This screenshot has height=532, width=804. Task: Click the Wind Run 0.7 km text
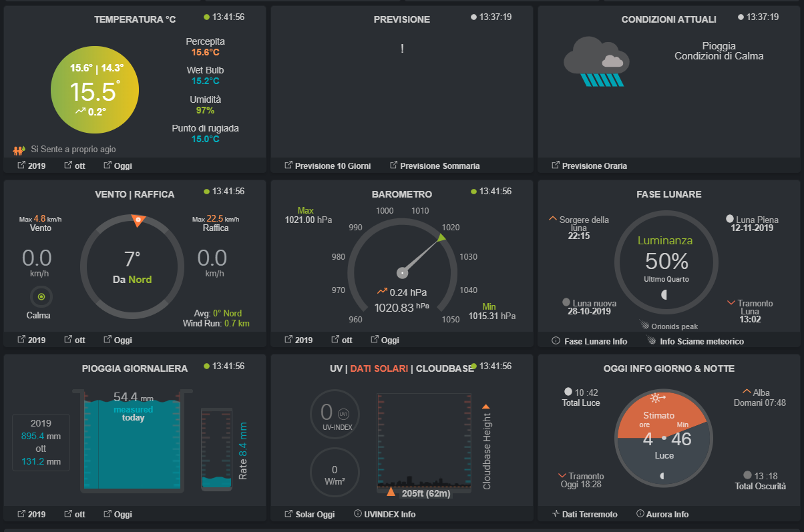tap(216, 323)
